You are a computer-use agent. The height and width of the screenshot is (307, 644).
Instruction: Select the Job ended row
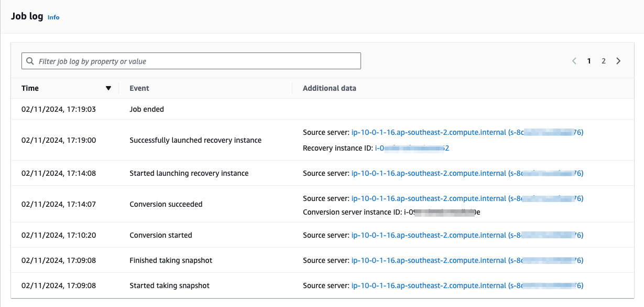point(147,109)
